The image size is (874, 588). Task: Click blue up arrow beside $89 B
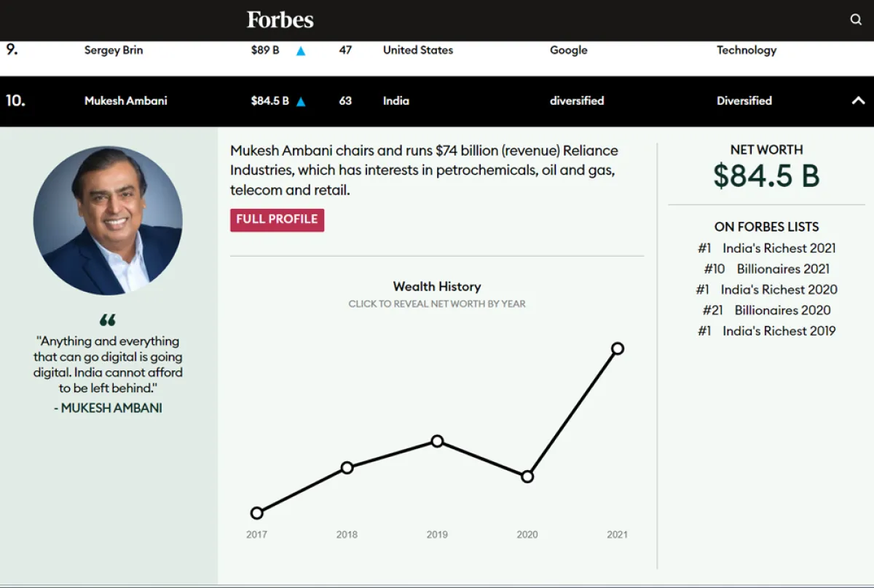[x=301, y=51]
